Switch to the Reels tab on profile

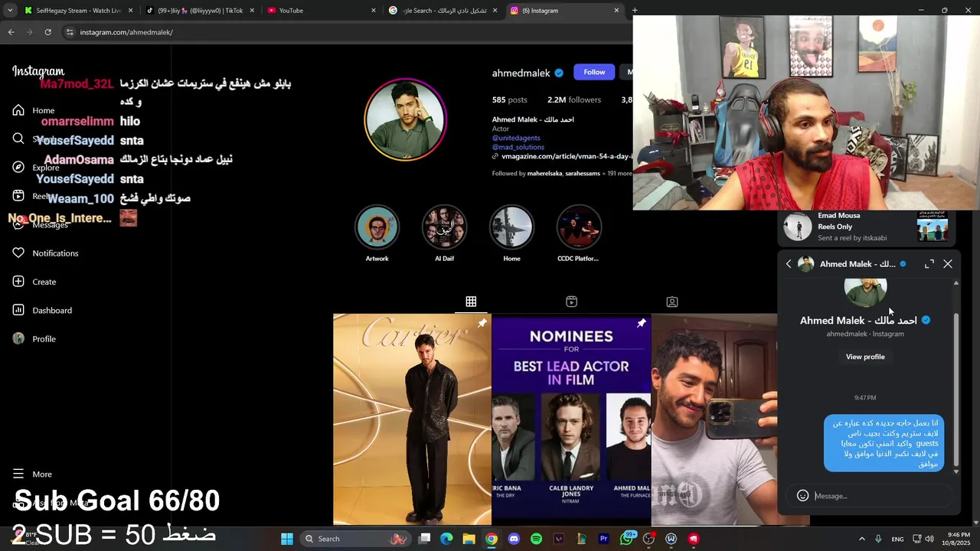tap(571, 302)
